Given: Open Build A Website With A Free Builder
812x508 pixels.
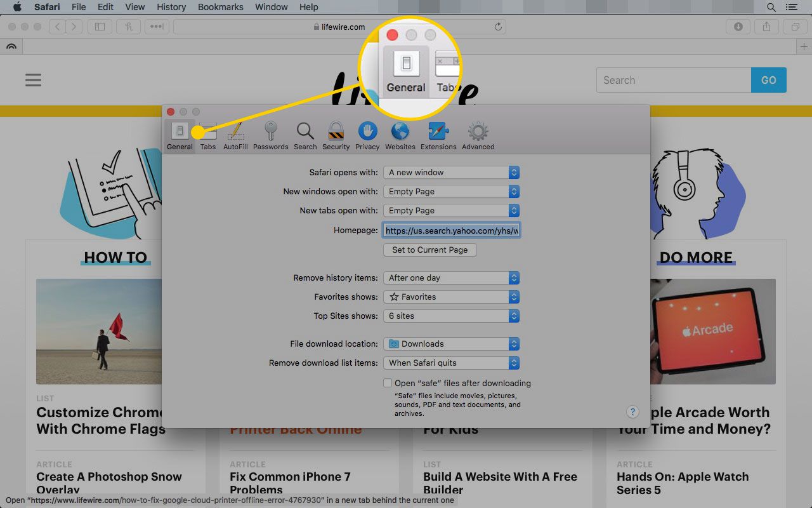Looking at the screenshot, I should [500, 483].
